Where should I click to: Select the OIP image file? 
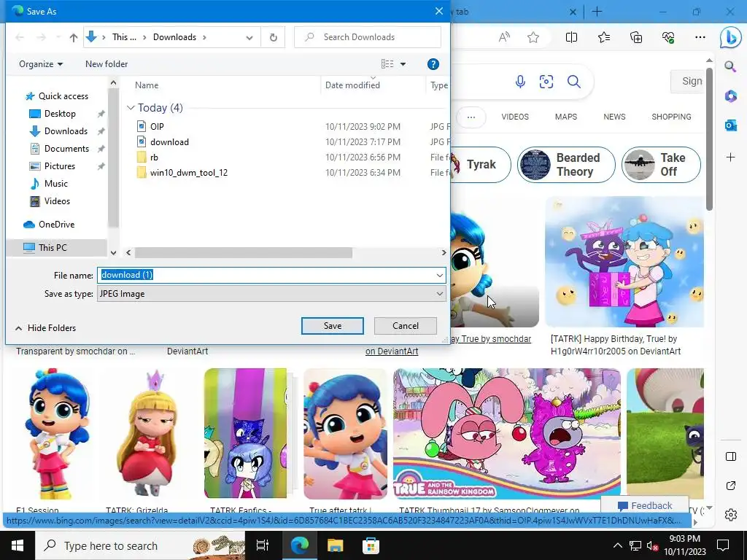tap(157, 127)
